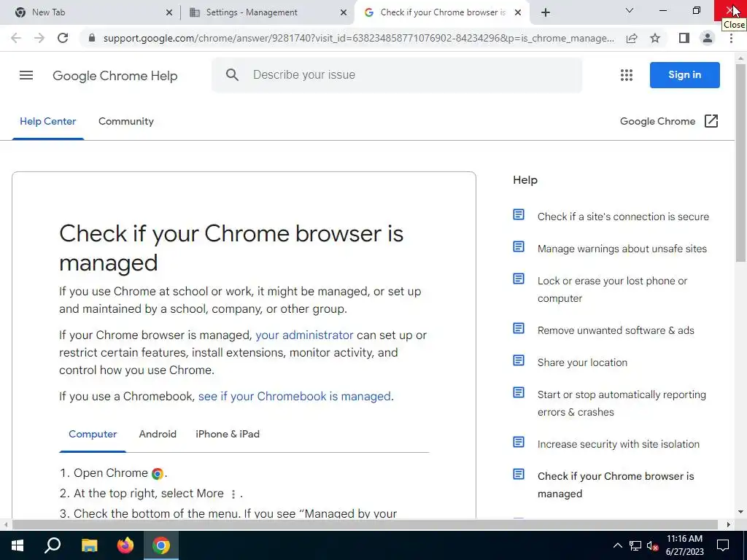Click the horizontal scrollbar thumb

point(365,524)
